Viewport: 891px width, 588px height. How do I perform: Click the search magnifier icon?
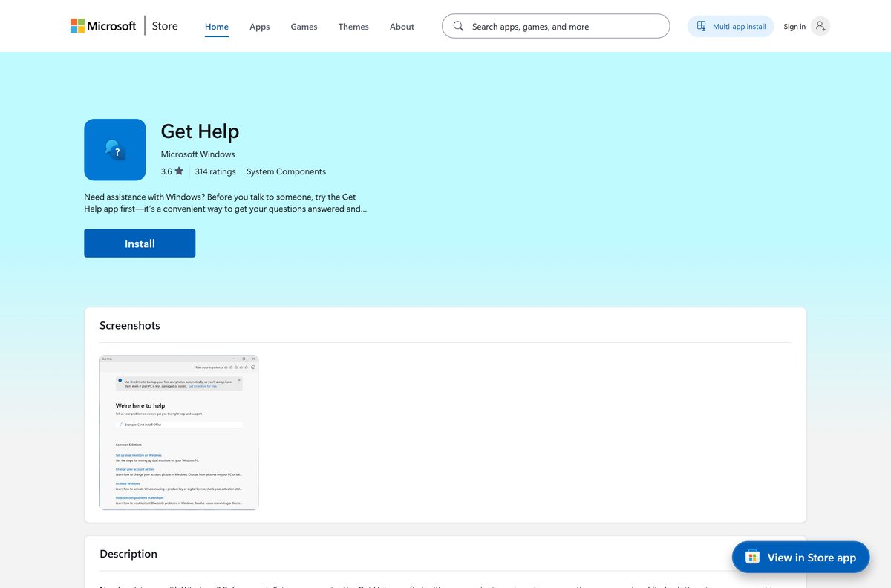click(x=458, y=26)
